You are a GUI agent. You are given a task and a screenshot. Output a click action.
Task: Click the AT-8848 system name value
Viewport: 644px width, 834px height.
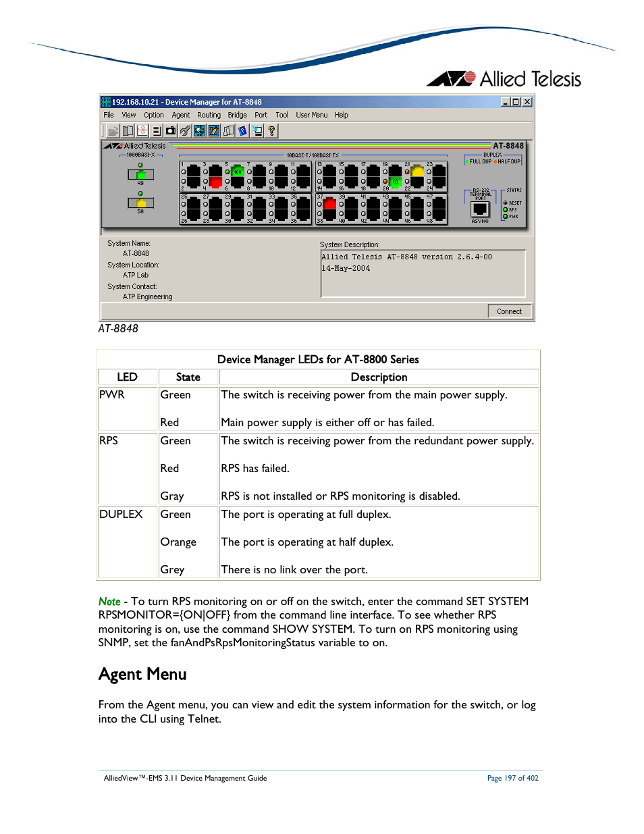click(136, 254)
